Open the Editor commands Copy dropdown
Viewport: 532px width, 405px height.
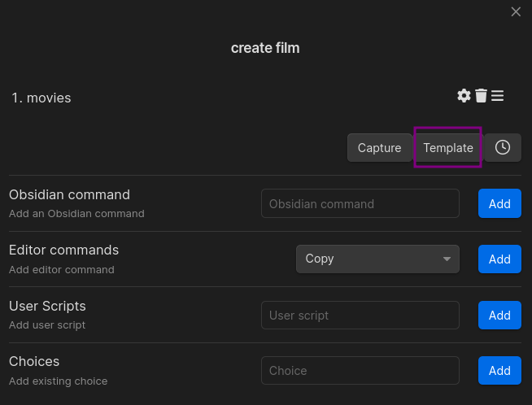click(x=377, y=259)
